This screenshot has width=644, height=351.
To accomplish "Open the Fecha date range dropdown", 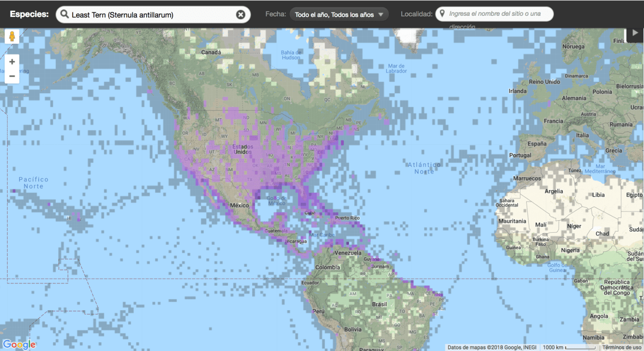I will pos(339,14).
